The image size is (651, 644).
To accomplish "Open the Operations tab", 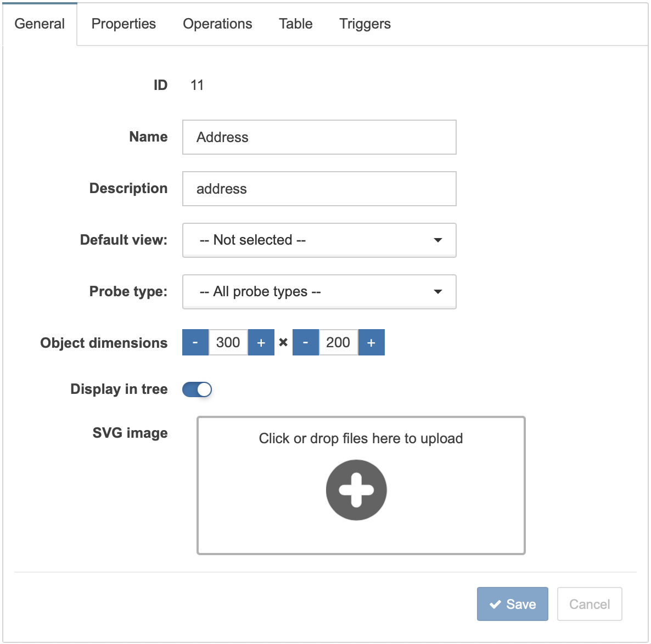I will tap(217, 24).
